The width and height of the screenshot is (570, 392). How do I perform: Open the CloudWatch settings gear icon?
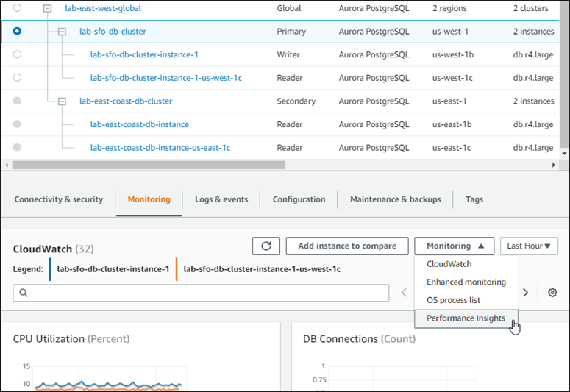552,293
